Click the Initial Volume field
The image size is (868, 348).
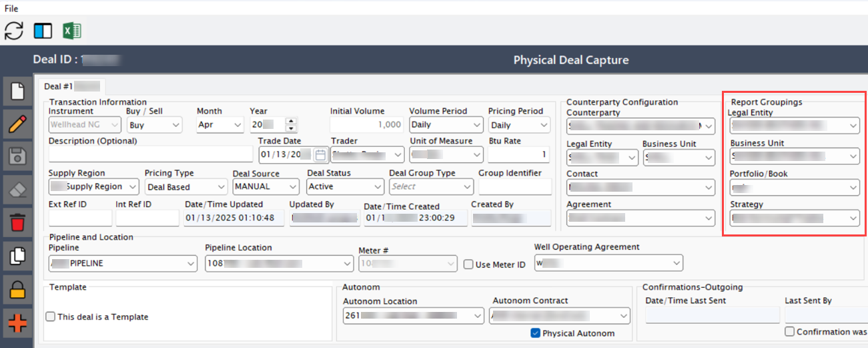click(367, 125)
